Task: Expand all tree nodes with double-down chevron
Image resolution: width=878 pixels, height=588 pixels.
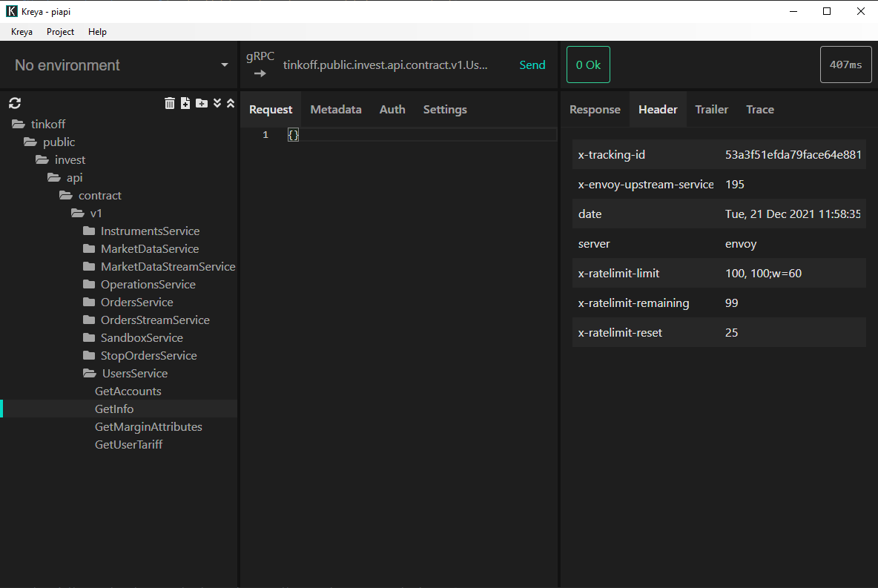Action: [217, 104]
